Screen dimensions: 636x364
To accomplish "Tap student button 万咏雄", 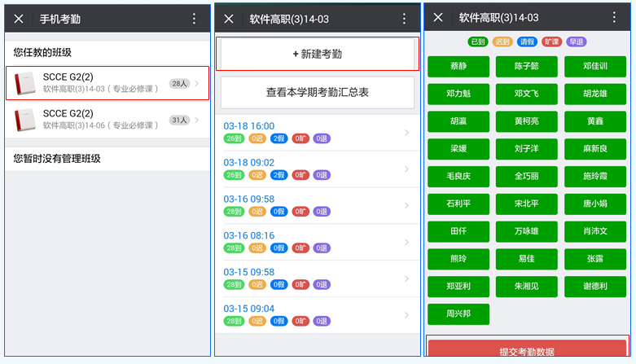I will (527, 231).
